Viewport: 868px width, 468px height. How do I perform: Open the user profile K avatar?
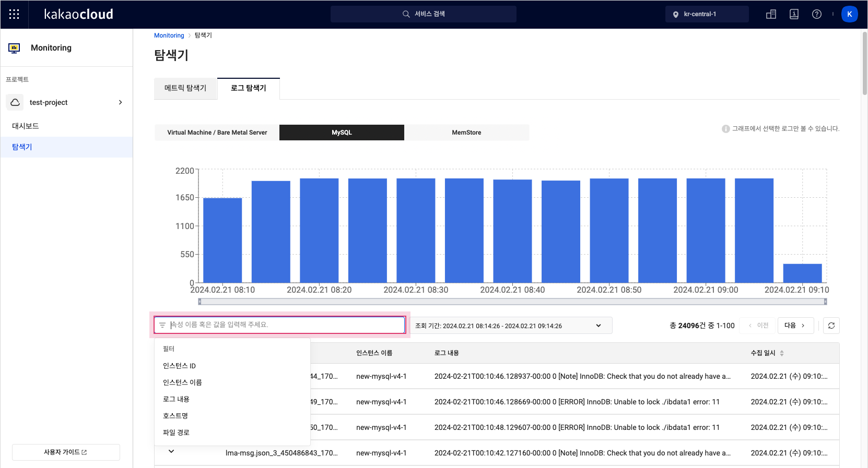[x=850, y=14]
